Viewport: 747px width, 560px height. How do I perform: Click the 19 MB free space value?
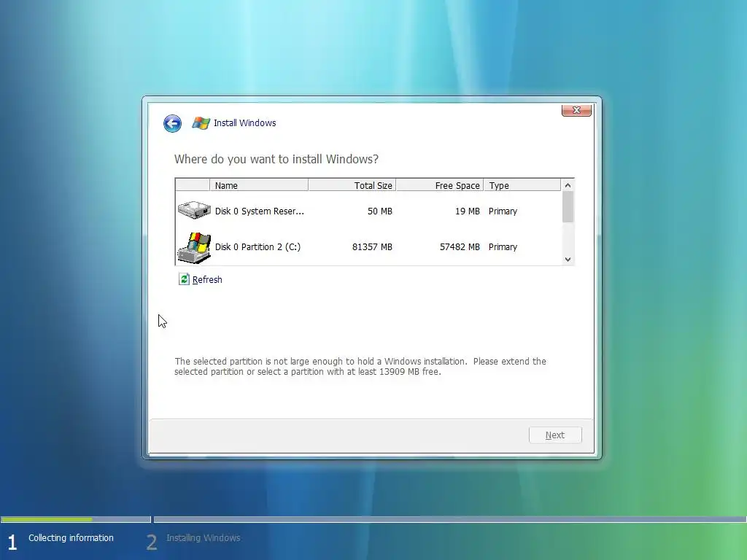(468, 211)
